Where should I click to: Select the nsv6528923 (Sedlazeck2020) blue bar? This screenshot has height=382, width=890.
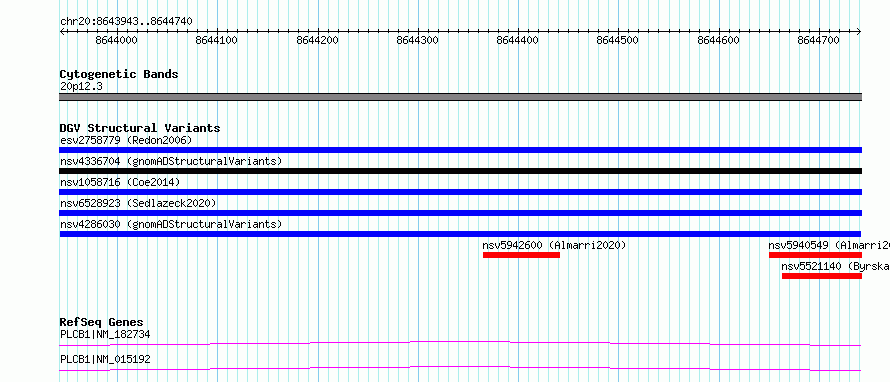[x=460, y=213]
